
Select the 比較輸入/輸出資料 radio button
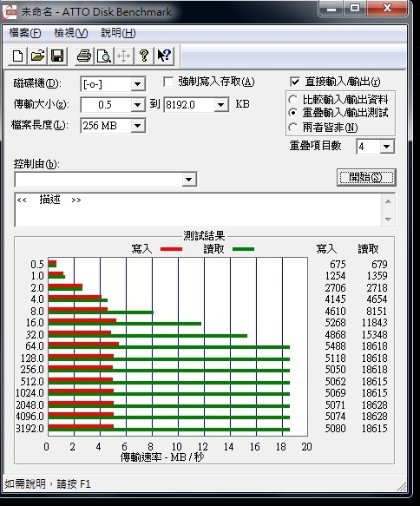pos(292,100)
